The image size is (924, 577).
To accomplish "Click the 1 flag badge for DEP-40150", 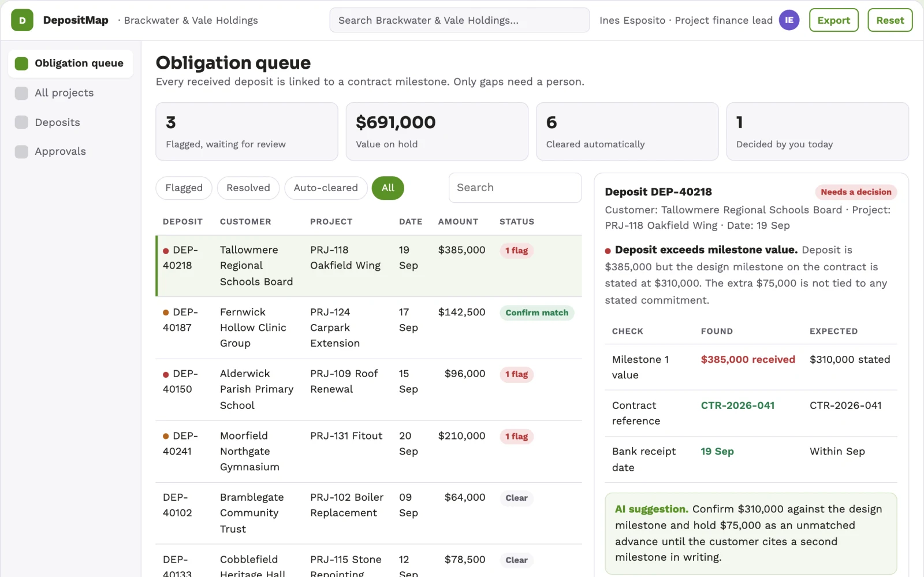I will tap(516, 374).
